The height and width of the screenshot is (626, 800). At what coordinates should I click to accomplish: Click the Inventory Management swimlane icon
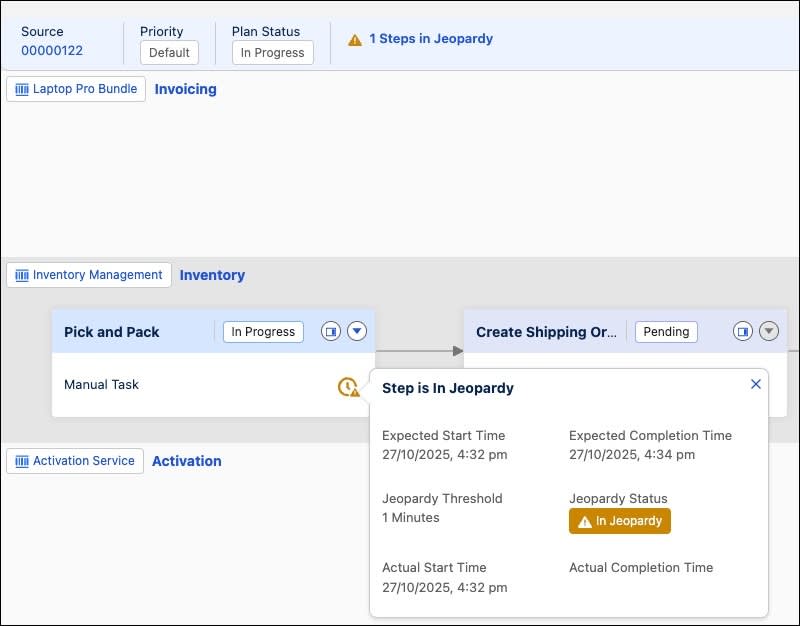point(23,275)
